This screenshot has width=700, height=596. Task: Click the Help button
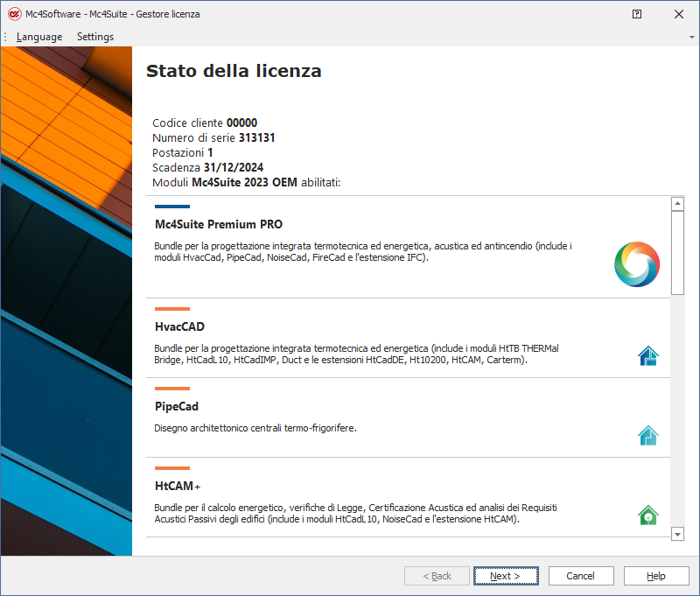point(655,576)
